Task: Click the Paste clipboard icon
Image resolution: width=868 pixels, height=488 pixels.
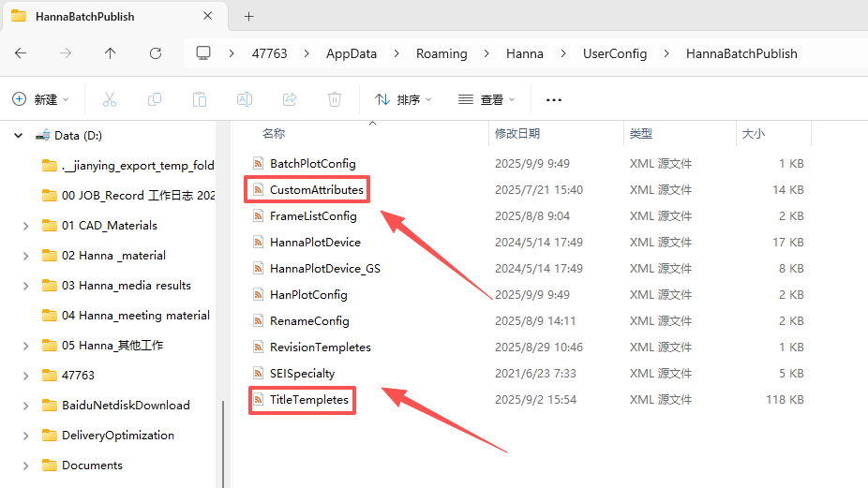Action: pyautogui.click(x=199, y=99)
